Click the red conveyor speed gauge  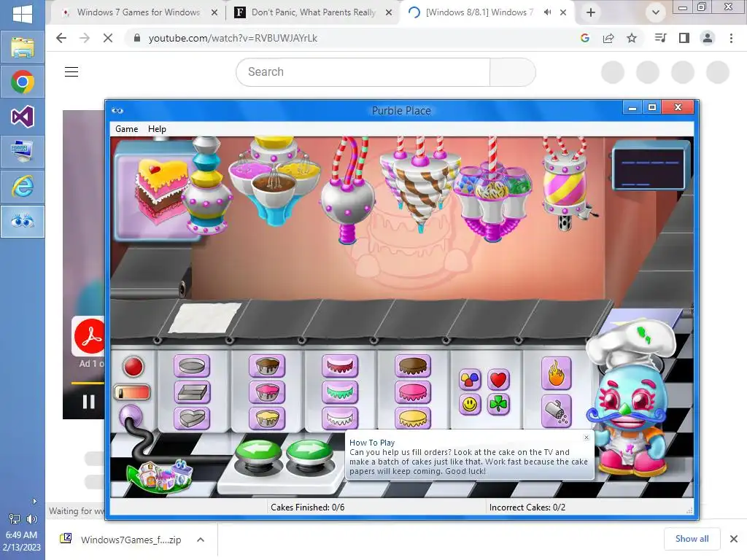[x=132, y=393]
